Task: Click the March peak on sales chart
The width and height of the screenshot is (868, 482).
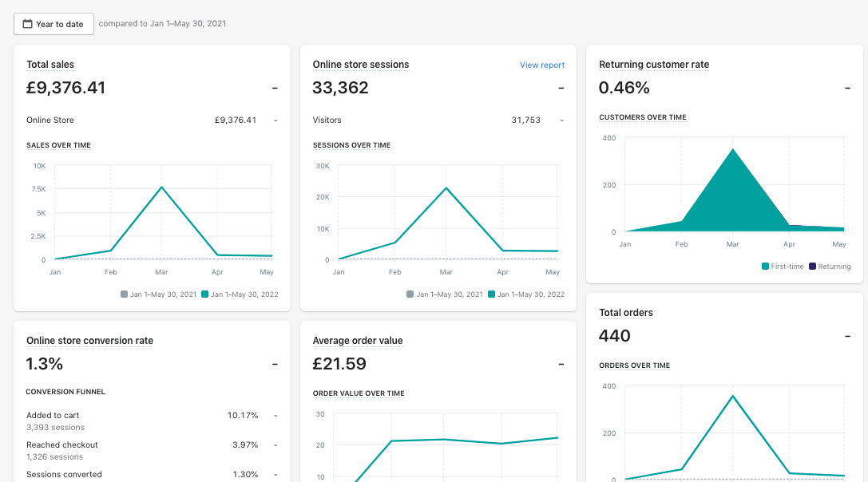Action: click(162, 188)
